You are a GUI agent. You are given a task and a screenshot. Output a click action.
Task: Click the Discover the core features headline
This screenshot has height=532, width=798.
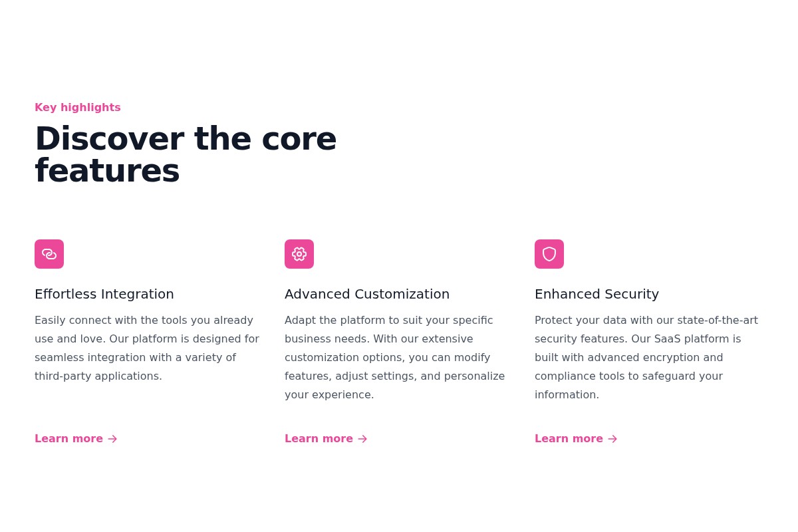point(186,154)
